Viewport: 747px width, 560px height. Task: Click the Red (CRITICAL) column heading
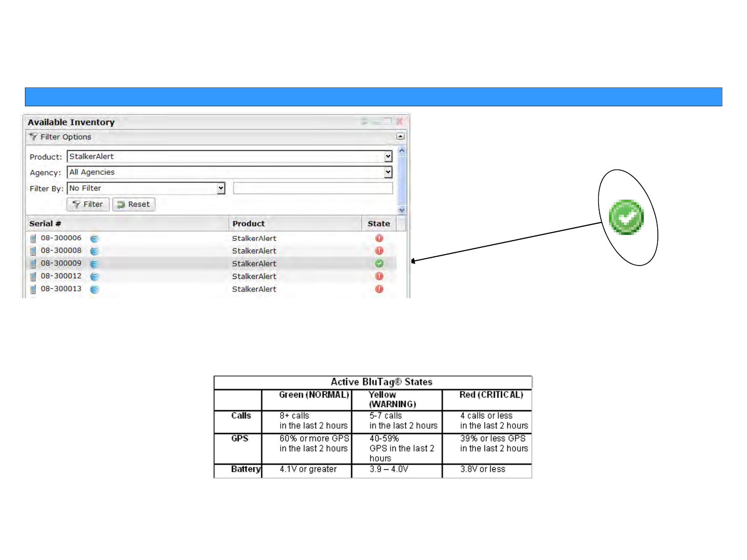491,395
